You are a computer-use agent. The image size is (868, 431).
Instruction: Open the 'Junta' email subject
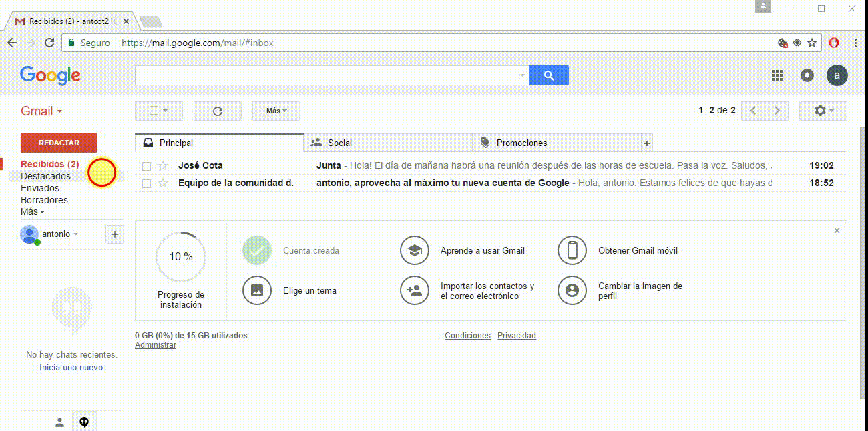pos(329,165)
